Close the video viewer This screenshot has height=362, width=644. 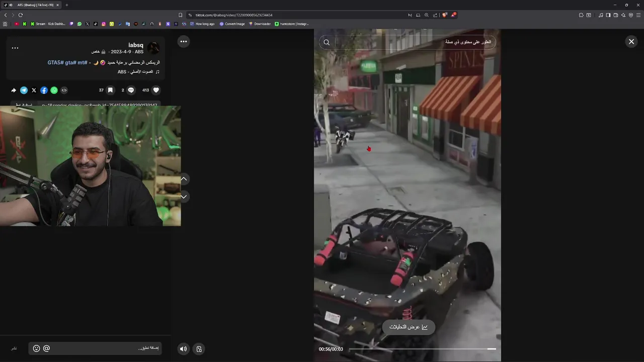[631, 42]
